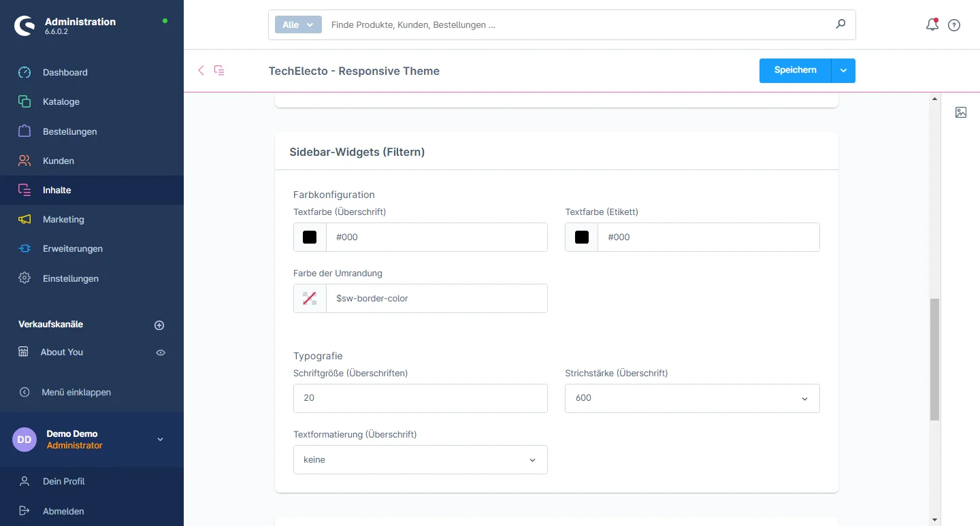Open the Kataloge menu item
This screenshot has width=980, height=526.
click(61, 101)
